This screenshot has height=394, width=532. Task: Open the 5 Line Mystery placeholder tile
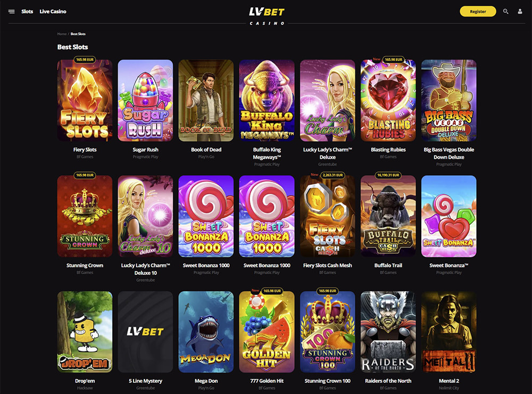click(x=145, y=332)
